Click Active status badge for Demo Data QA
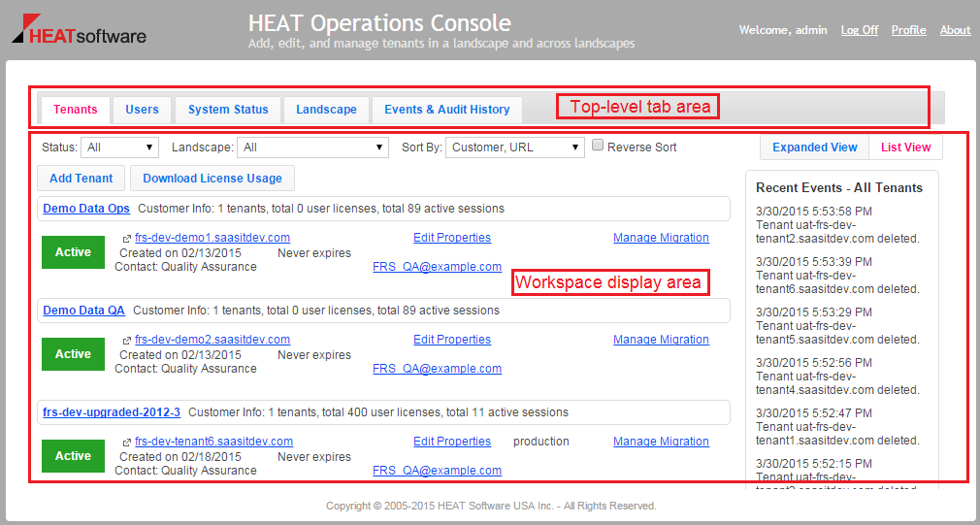 [73, 354]
